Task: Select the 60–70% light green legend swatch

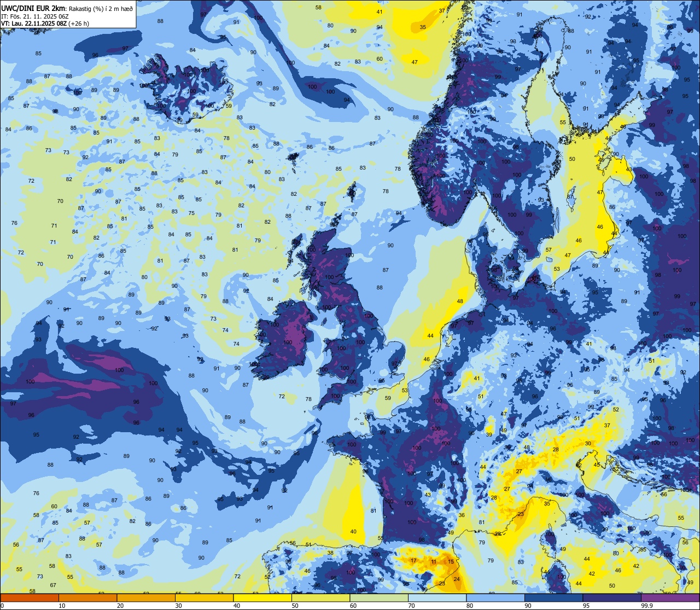Action: click(379, 597)
